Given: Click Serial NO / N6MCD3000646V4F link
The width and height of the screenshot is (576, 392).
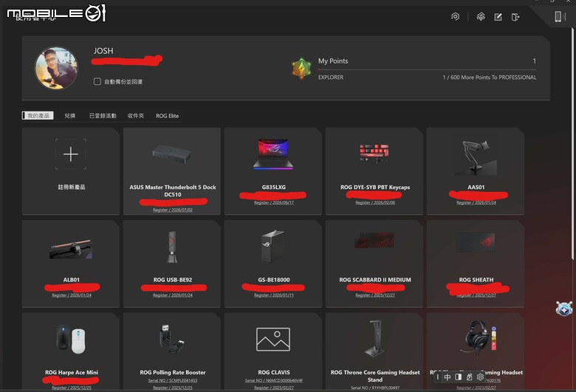Looking at the screenshot, I should 274,380.
